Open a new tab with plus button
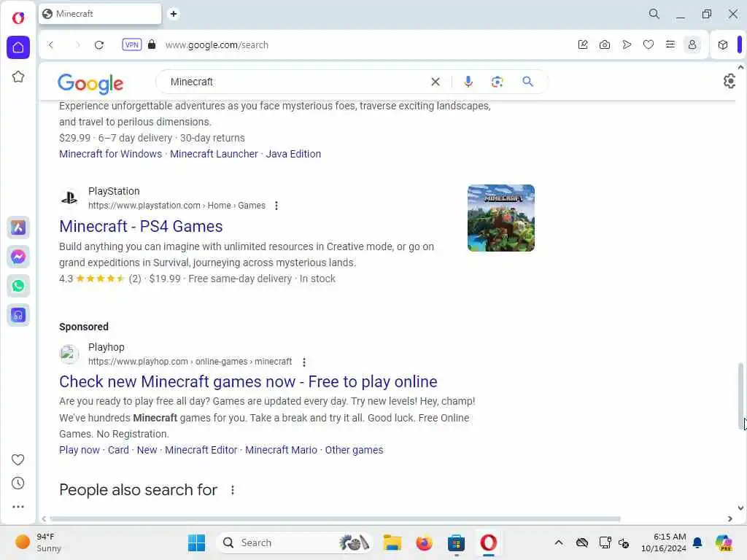The width and height of the screenshot is (747, 560). (x=174, y=14)
